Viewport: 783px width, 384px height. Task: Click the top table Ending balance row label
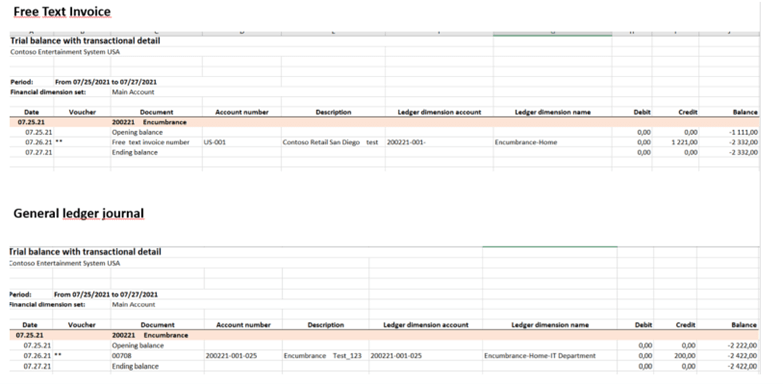pyautogui.click(x=135, y=152)
